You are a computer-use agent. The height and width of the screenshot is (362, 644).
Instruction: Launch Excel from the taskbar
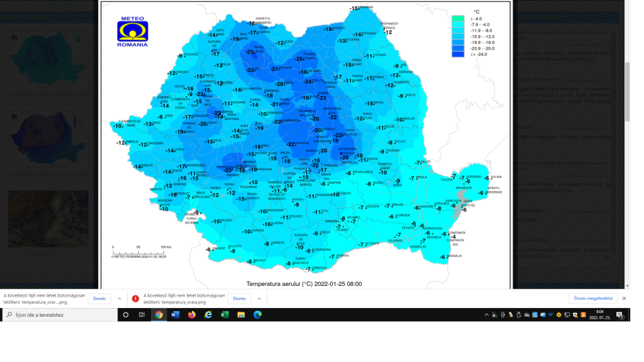click(225, 315)
